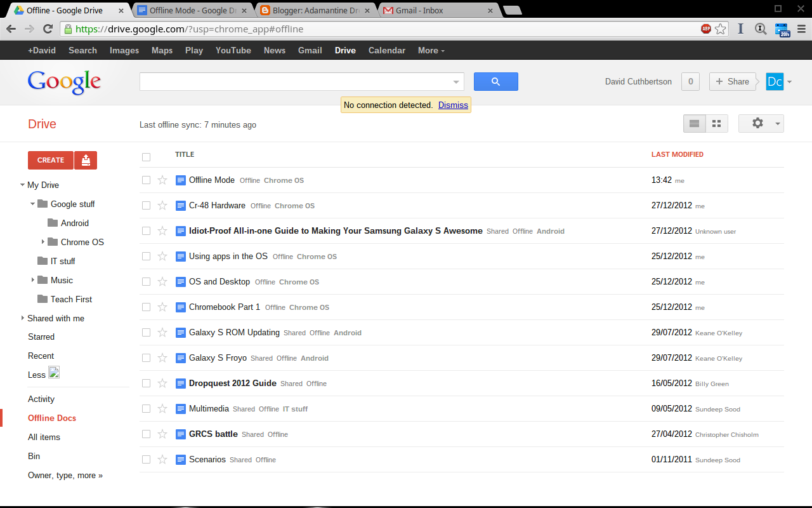Viewport: 812px width, 508px height.
Task: Check the box for Idiot-Proof All-in-one Guide
Action: [x=147, y=231]
